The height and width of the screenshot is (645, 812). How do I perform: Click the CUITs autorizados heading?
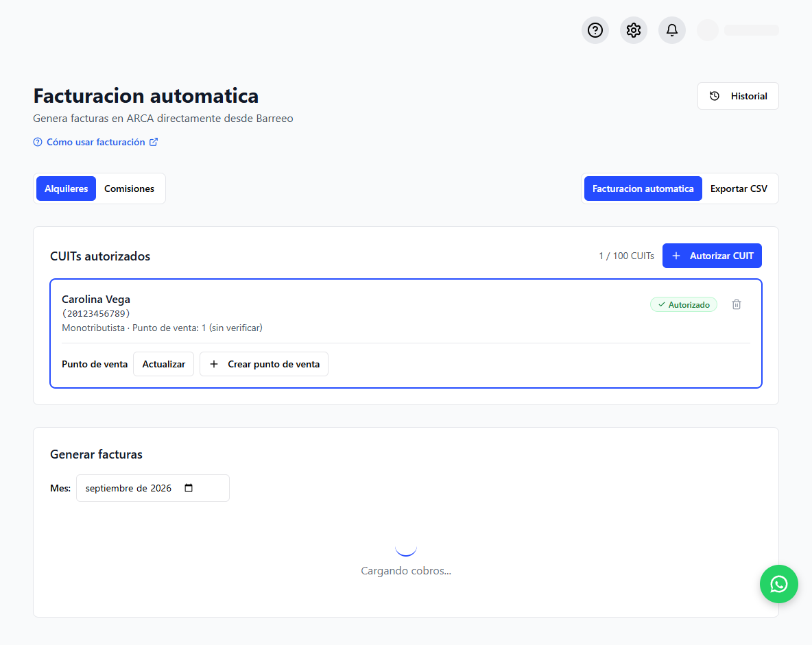[100, 256]
